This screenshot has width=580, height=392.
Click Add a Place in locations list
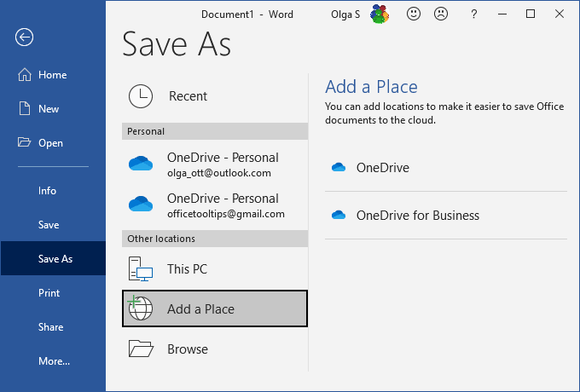pyautogui.click(x=215, y=308)
